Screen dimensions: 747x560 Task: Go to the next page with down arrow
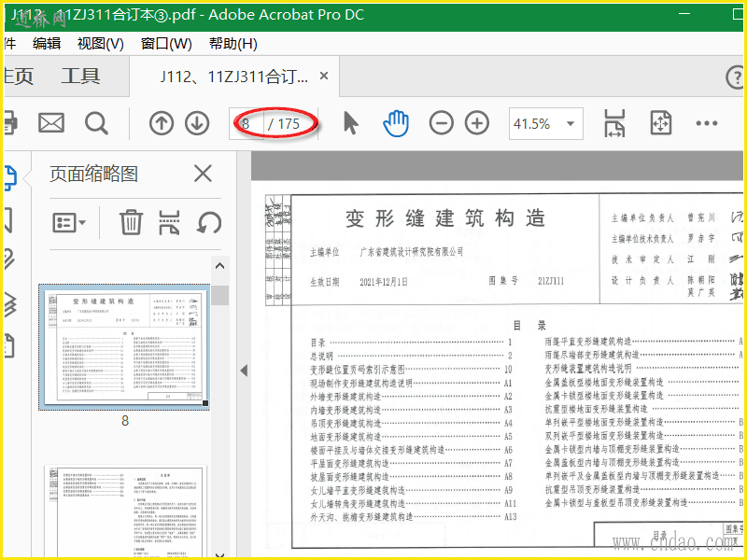point(197,124)
